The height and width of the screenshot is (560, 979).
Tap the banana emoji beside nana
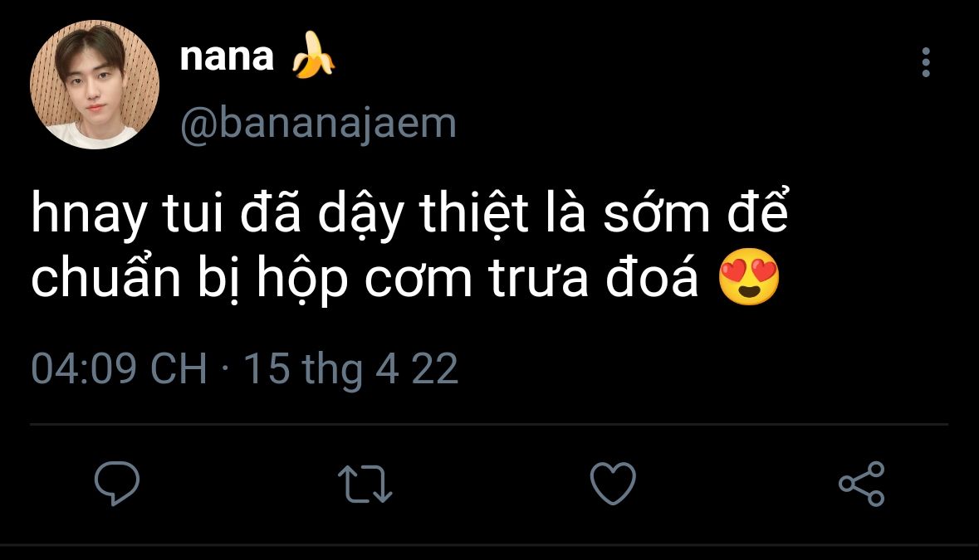click(x=313, y=56)
